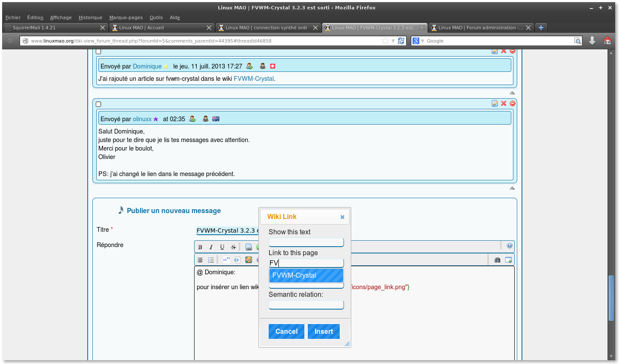Image resolution: width=619 pixels, height=364 pixels.
Task: Tick the checkbox on olinuxx's message
Action: tap(98, 104)
